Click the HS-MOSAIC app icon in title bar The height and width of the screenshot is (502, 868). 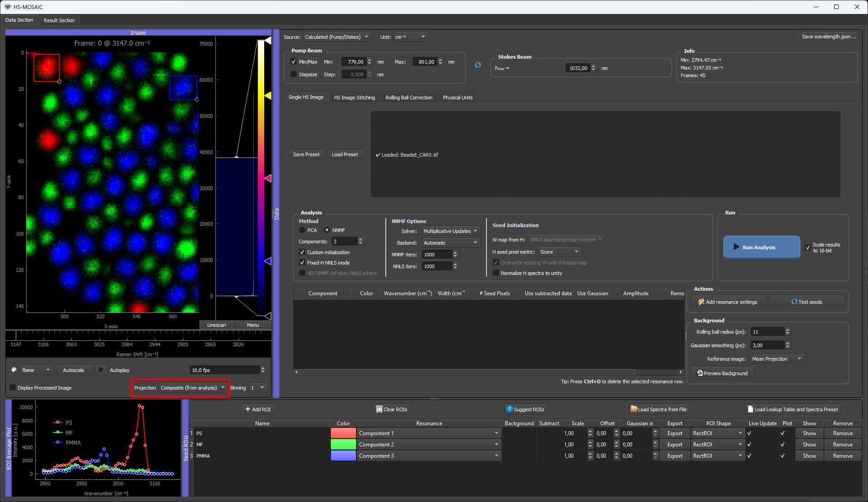[x=7, y=7]
